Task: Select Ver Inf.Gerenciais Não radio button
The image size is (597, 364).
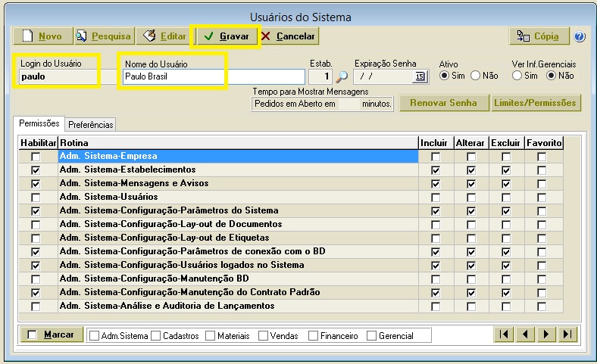Action: (x=551, y=76)
